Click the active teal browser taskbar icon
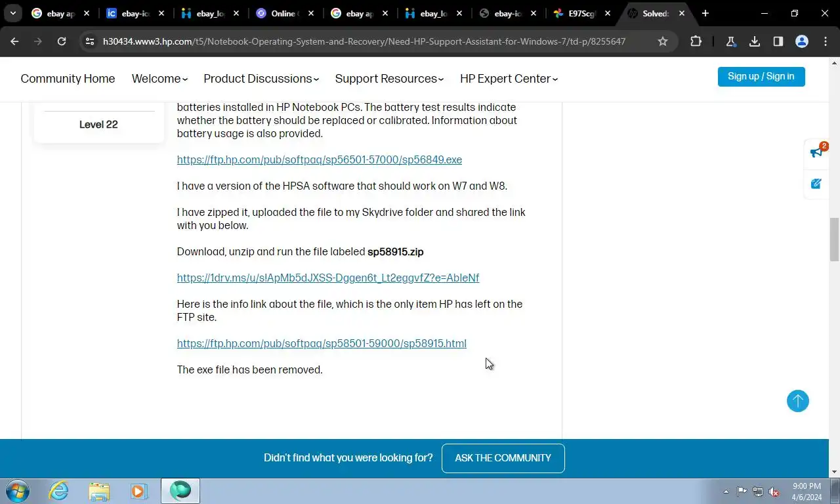This screenshot has height=504, width=840. [x=180, y=491]
